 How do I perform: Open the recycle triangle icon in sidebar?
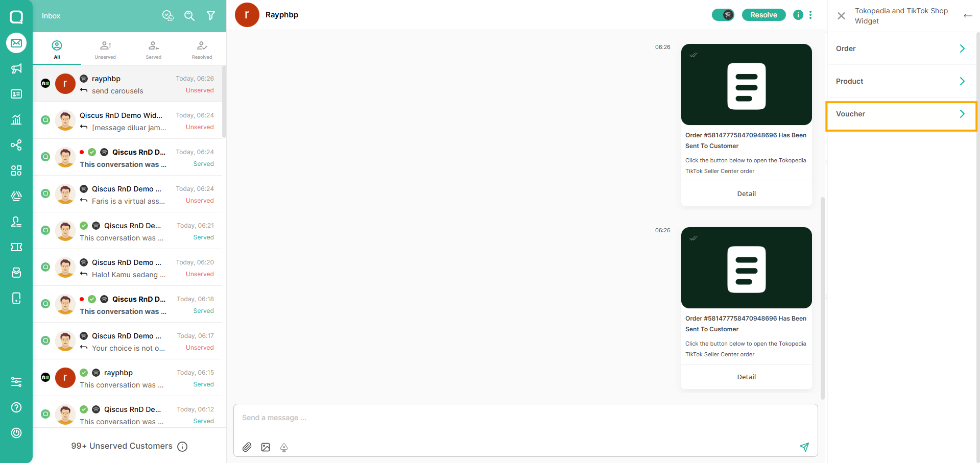(x=16, y=196)
